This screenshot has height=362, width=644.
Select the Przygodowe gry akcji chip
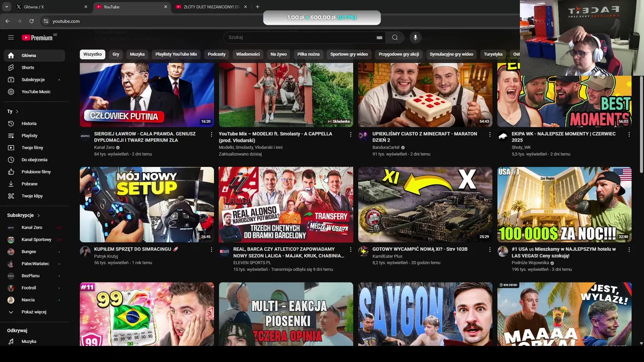[x=398, y=54]
